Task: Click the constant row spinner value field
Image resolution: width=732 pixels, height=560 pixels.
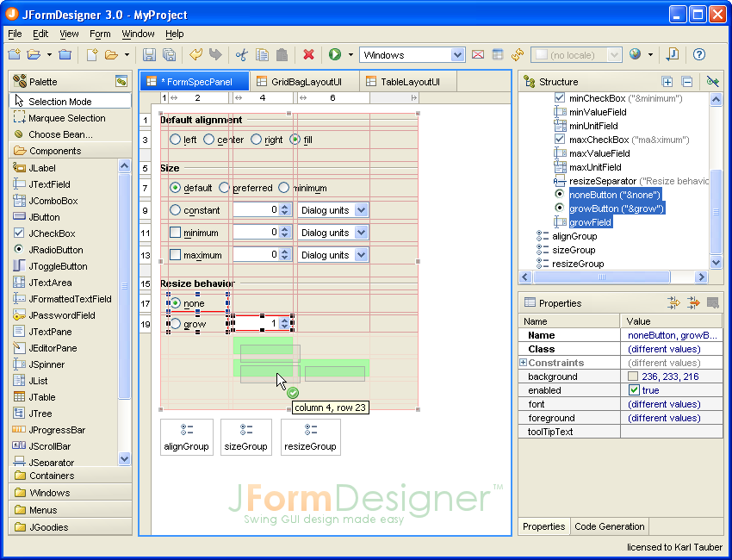Action: pos(257,210)
